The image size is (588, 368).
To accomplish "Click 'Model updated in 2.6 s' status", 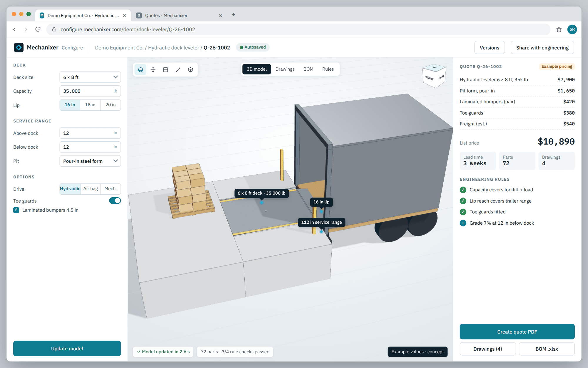I will point(163,352).
